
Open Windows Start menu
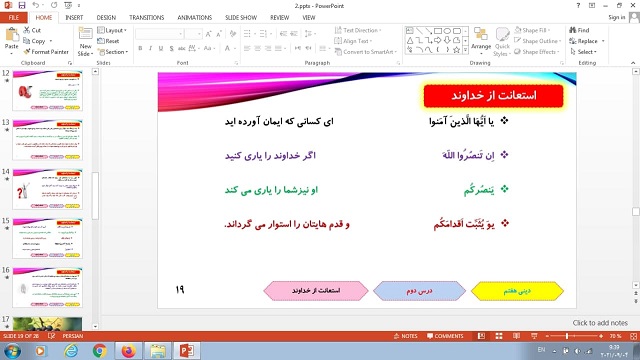12,351
